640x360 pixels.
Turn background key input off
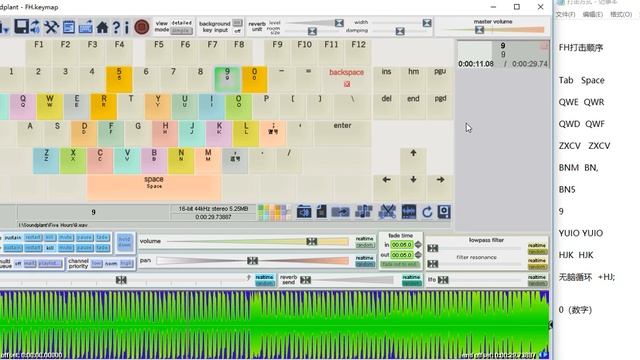pos(237,31)
